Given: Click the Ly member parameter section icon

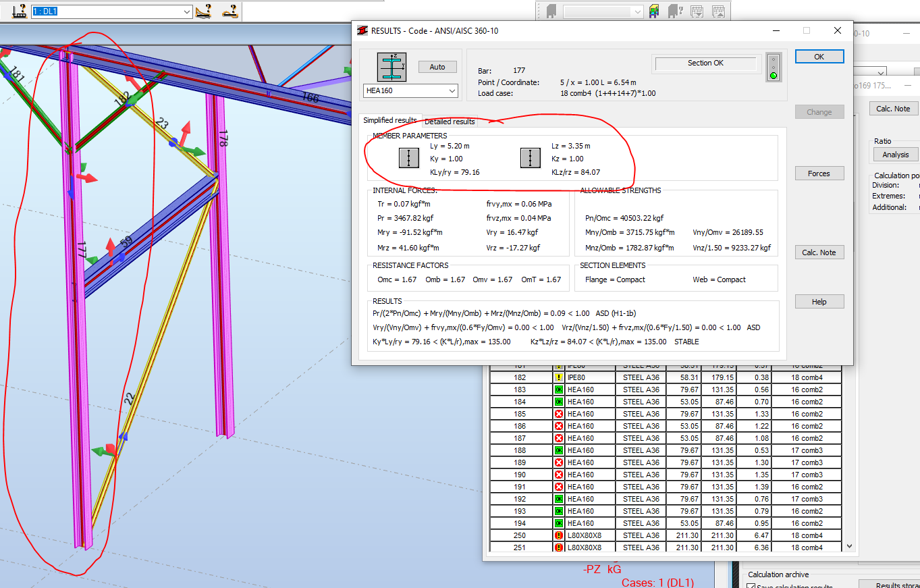Looking at the screenshot, I should pyautogui.click(x=409, y=159).
